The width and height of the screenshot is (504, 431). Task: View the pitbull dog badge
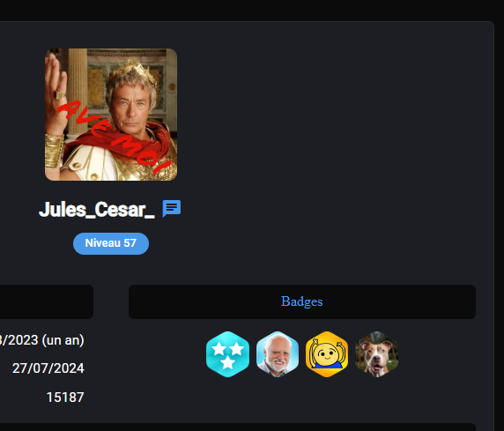point(377,354)
